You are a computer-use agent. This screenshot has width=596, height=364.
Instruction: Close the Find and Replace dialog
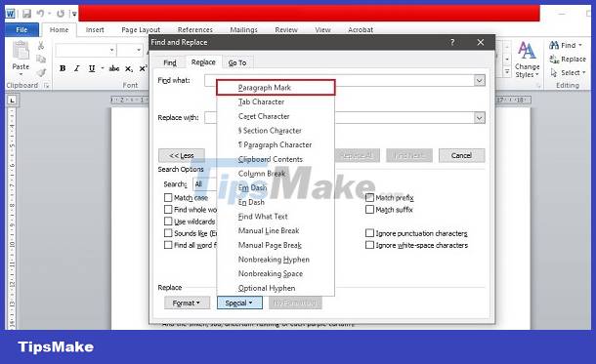(481, 42)
